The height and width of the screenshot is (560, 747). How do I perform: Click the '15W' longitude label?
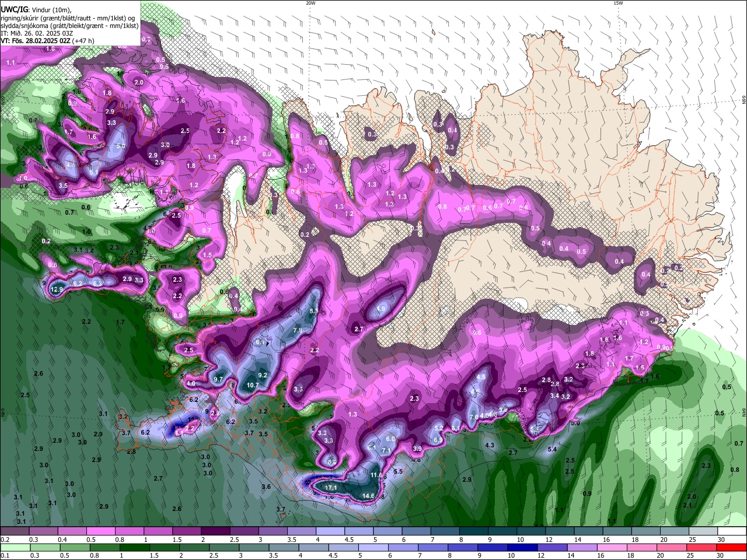point(618,3)
